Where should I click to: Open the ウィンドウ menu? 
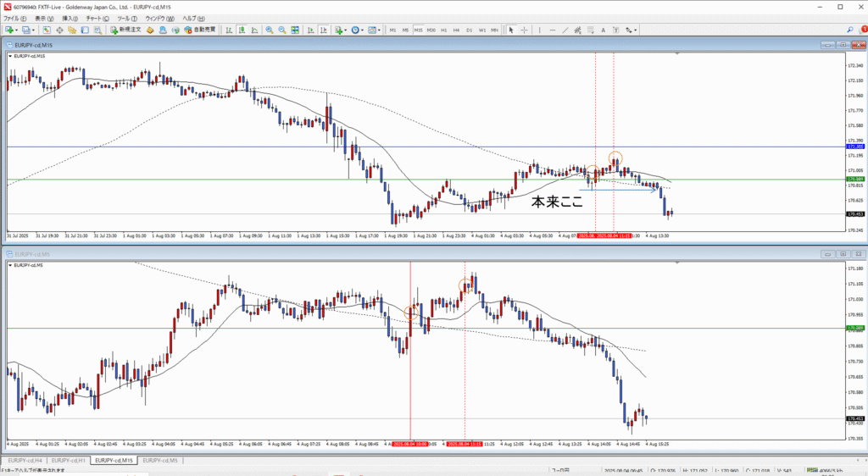coord(159,19)
